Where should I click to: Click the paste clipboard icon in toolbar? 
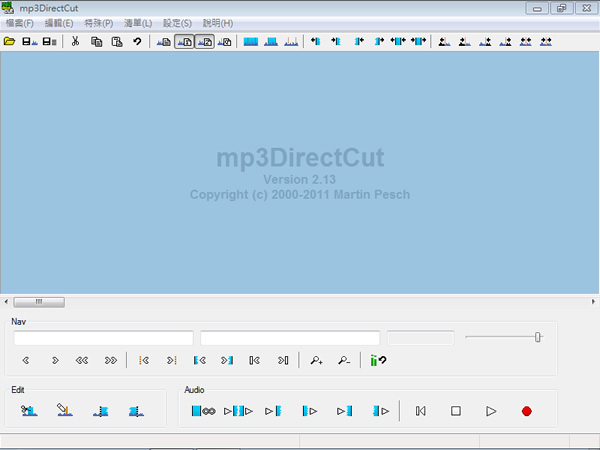point(117,42)
